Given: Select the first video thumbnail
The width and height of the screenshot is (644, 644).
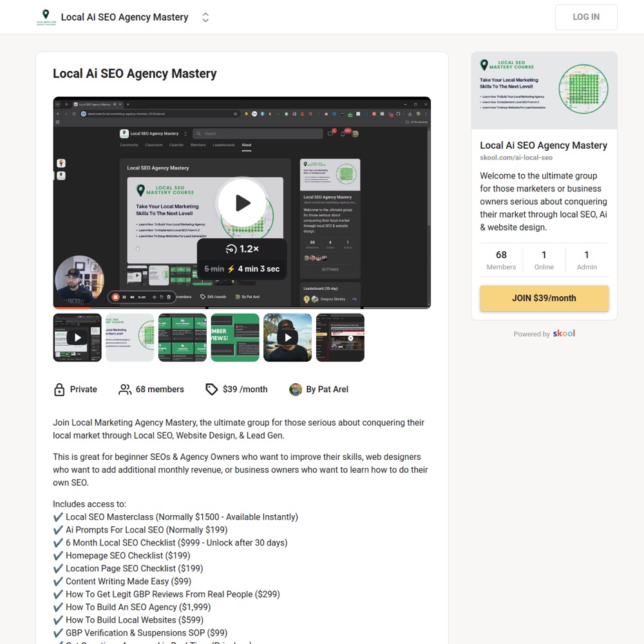Looking at the screenshot, I should (x=77, y=337).
